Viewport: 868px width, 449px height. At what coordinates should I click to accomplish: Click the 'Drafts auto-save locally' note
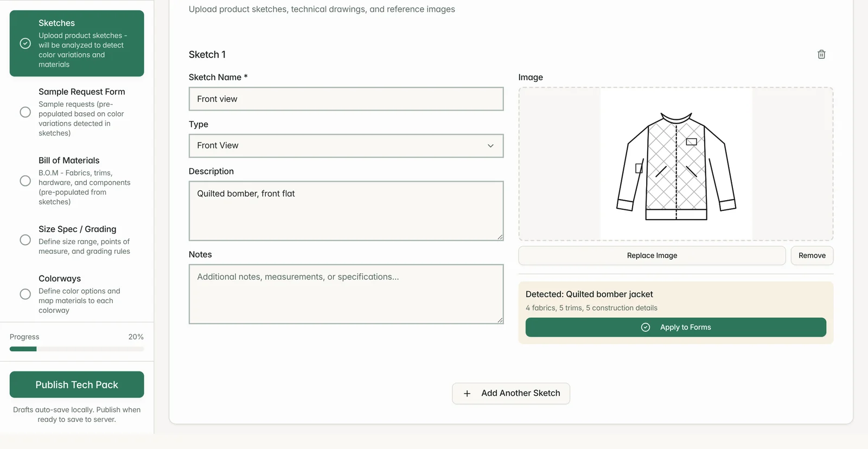(x=77, y=415)
